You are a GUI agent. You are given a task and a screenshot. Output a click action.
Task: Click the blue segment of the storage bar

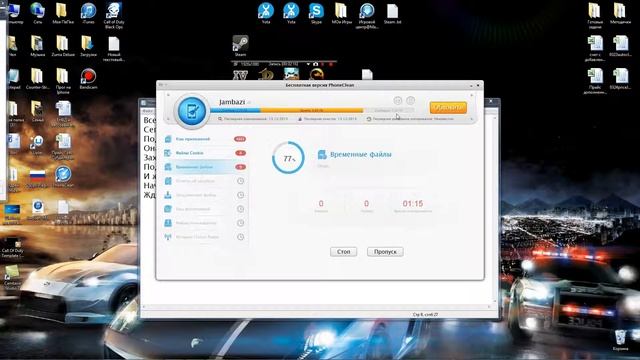pyautogui.click(x=235, y=110)
